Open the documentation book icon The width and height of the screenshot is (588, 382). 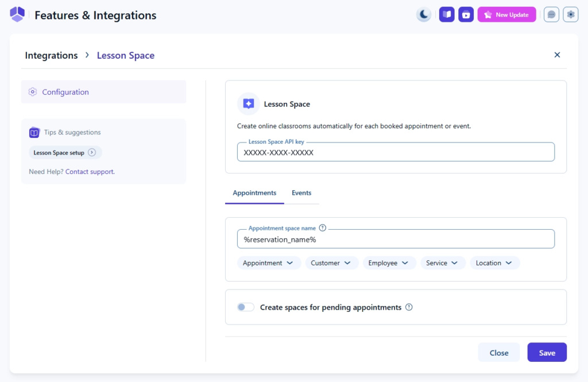click(x=447, y=14)
